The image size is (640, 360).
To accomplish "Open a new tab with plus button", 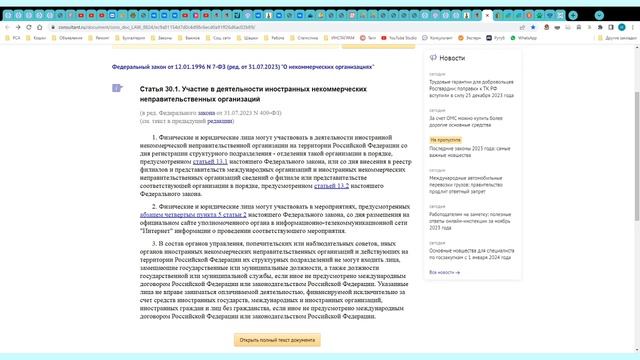I will 573,16.
